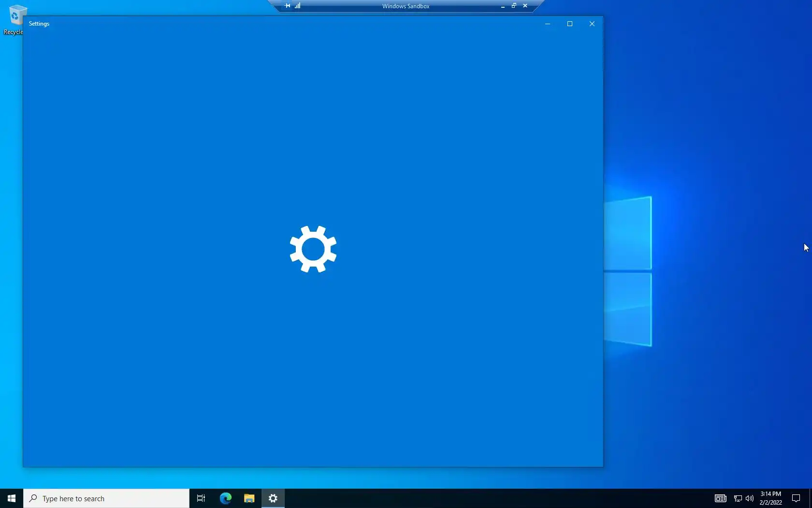Viewport: 812px width, 508px height.
Task: Click the signal strength icon on Sandbox bar
Action: [x=298, y=6]
